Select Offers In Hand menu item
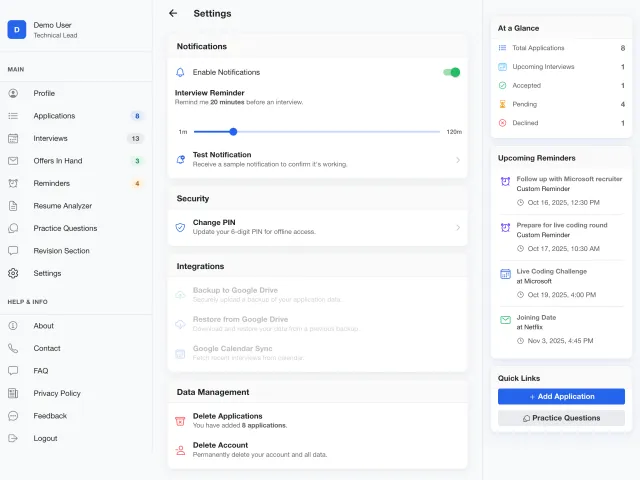 click(x=76, y=161)
